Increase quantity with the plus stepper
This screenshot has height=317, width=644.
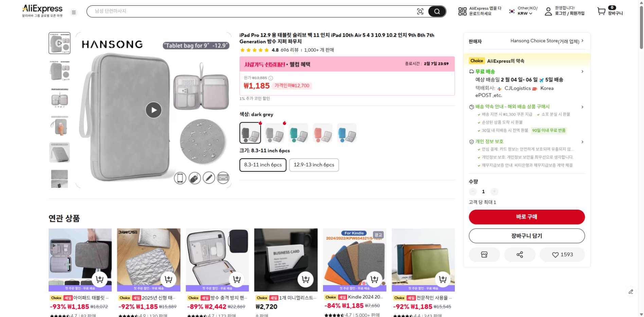coord(495,191)
